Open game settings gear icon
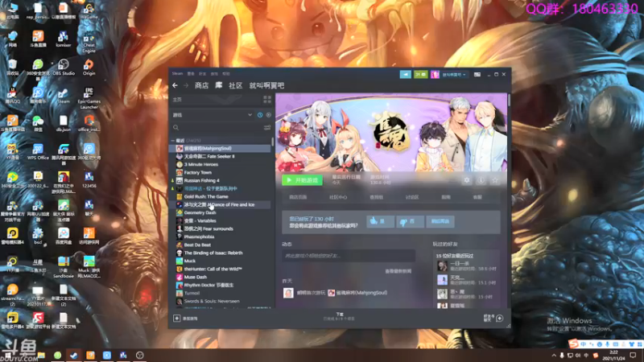The height and width of the screenshot is (362, 644). 467,180
